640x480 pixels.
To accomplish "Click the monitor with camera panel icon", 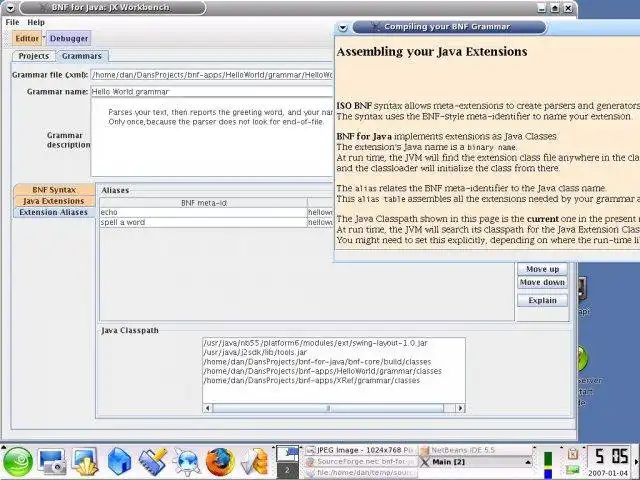I will coord(51,462).
